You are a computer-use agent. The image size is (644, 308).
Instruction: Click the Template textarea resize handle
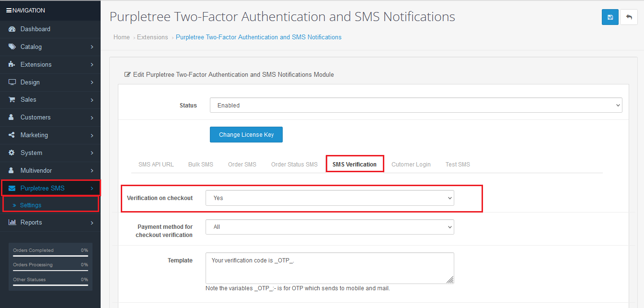(450, 280)
